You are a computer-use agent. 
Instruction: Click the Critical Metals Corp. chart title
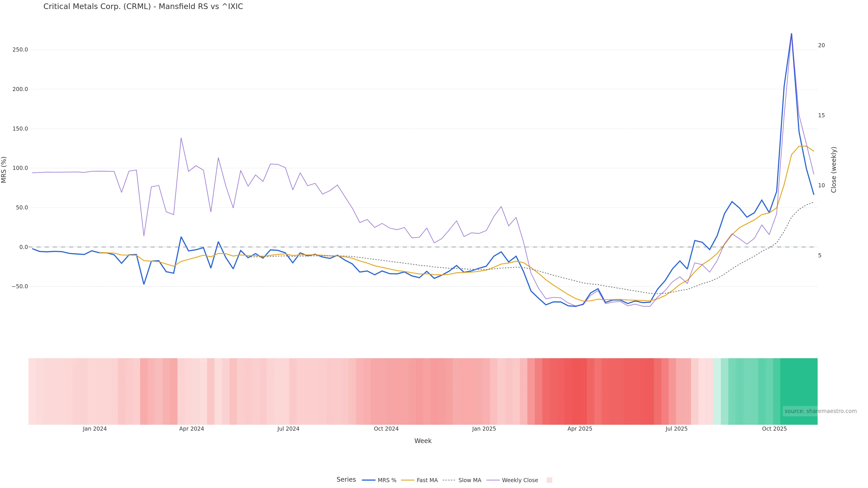(x=143, y=7)
